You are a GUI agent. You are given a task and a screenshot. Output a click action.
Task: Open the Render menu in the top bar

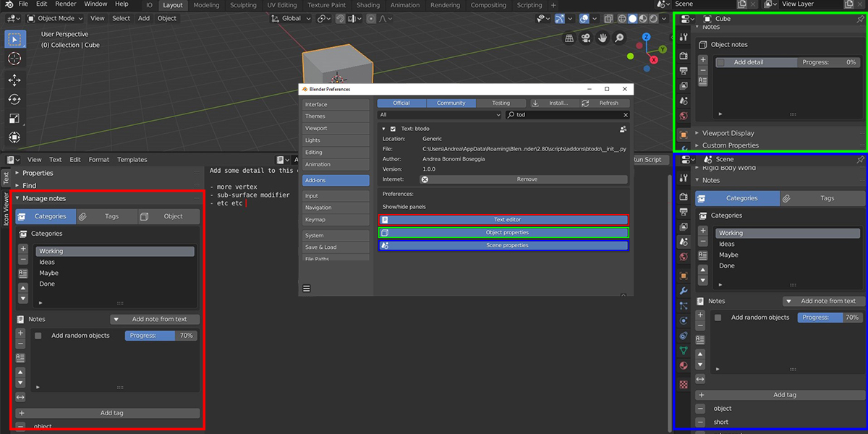pyautogui.click(x=65, y=4)
